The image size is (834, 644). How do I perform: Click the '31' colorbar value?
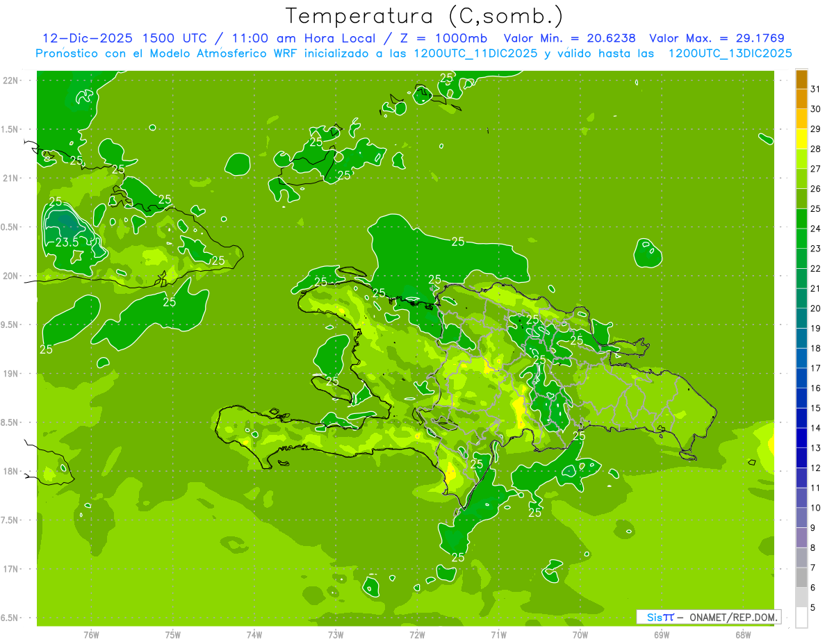[x=816, y=90]
